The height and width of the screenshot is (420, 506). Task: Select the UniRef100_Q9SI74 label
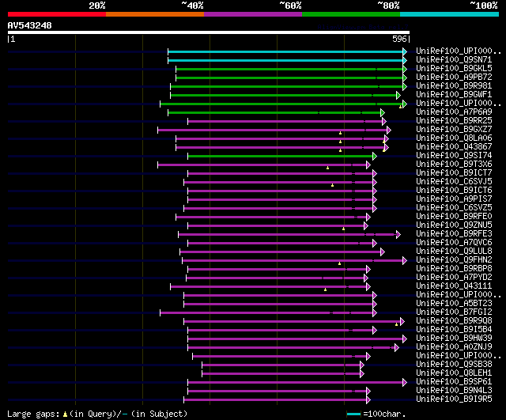pos(454,156)
